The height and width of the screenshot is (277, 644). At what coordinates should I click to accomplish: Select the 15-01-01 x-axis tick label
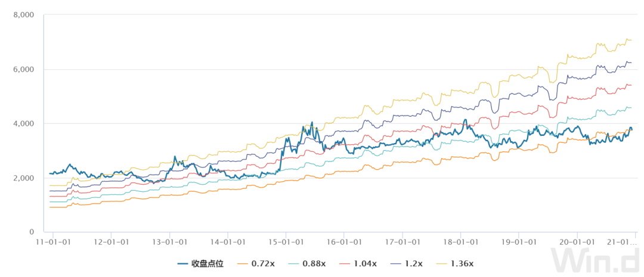click(286, 242)
